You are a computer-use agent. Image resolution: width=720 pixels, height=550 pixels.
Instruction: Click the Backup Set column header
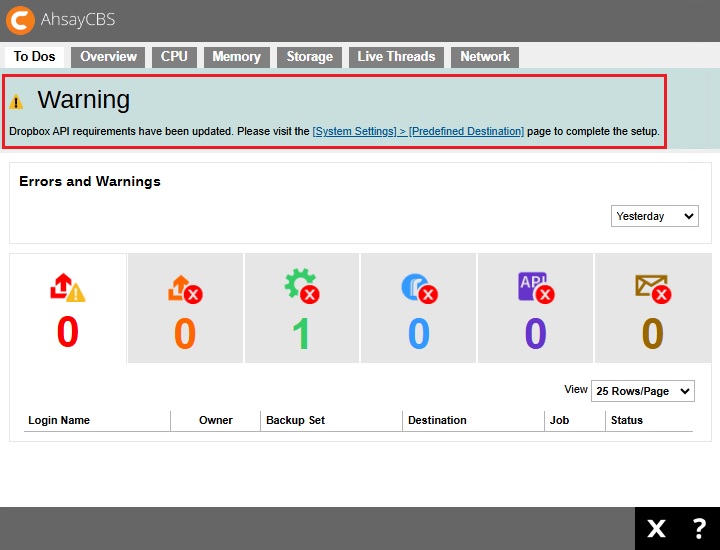point(295,420)
